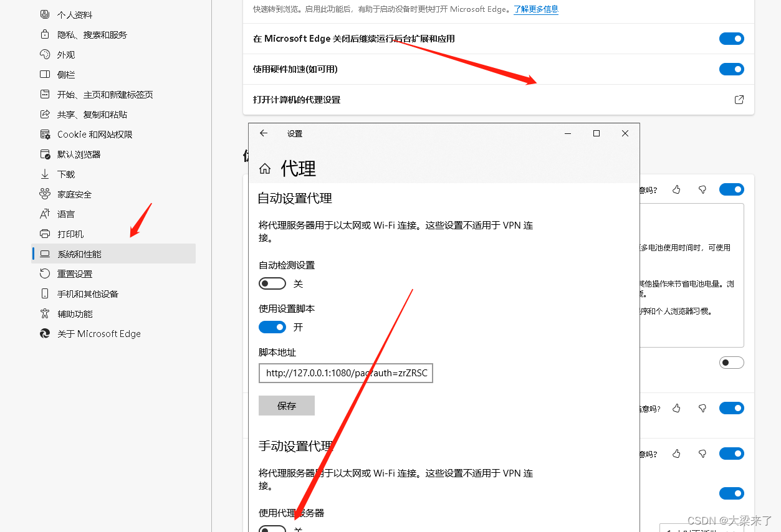
Task: Toggle the off switch below the bordered text box
Action: coord(732,363)
